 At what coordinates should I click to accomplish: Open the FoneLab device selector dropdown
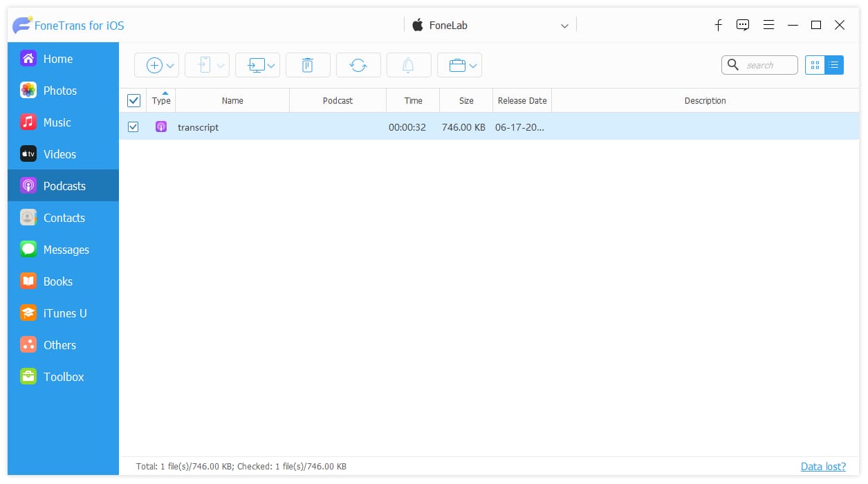click(490, 26)
